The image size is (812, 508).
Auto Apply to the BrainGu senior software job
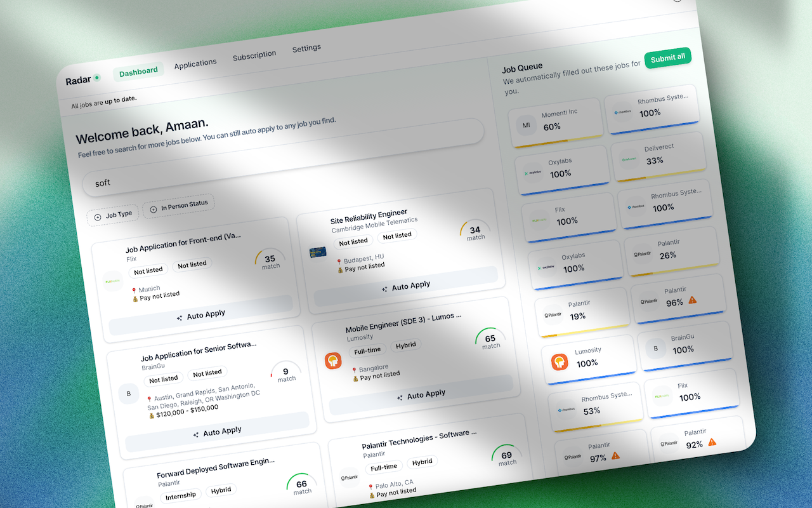pyautogui.click(x=218, y=431)
